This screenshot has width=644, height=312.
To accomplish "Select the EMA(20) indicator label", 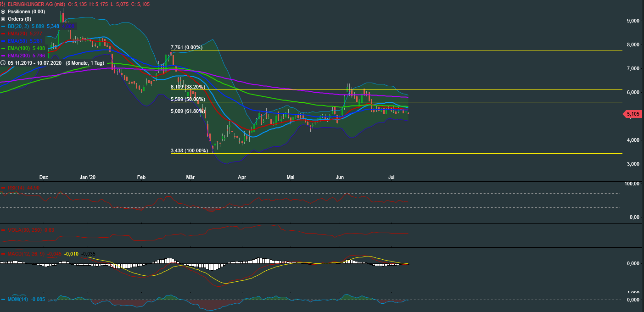I will tap(18, 33).
